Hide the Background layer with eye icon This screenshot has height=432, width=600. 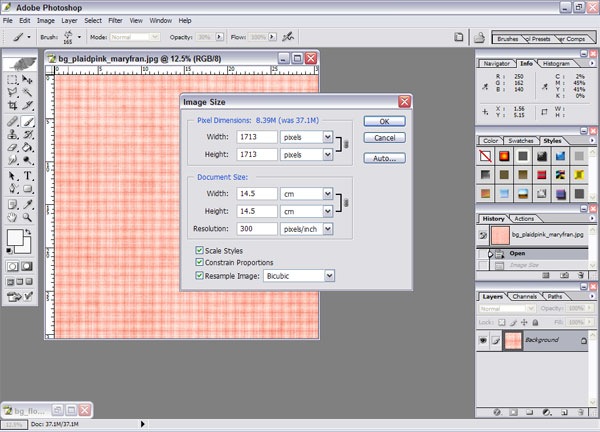click(484, 340)
